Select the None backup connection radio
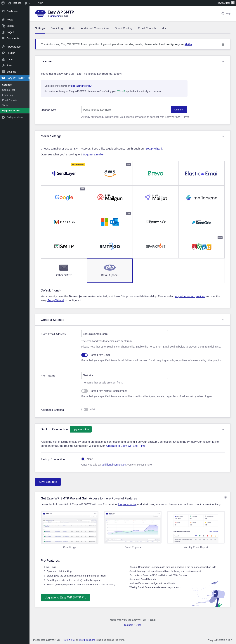Screen dimensions: 236x644 point(83,459)
